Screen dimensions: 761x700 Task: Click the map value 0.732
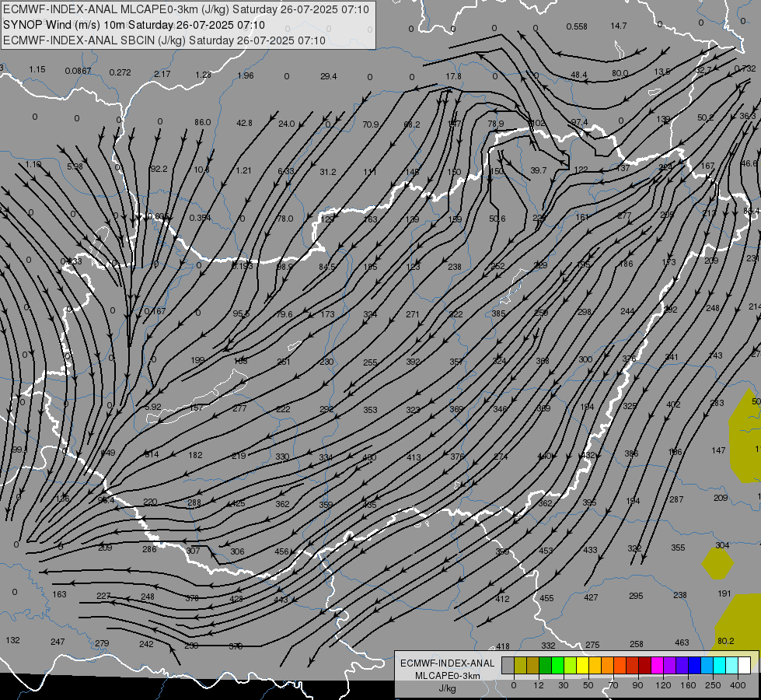(x=745, y=68)
